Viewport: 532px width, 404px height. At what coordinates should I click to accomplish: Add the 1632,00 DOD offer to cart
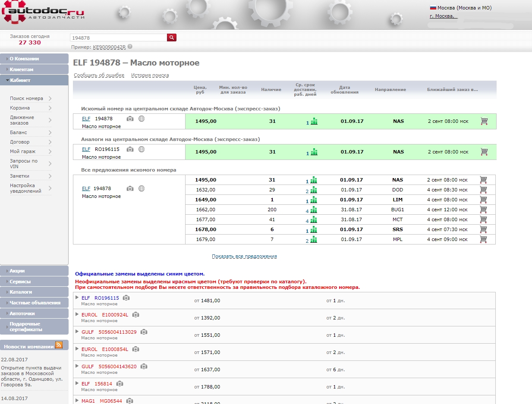pos(484,190)
